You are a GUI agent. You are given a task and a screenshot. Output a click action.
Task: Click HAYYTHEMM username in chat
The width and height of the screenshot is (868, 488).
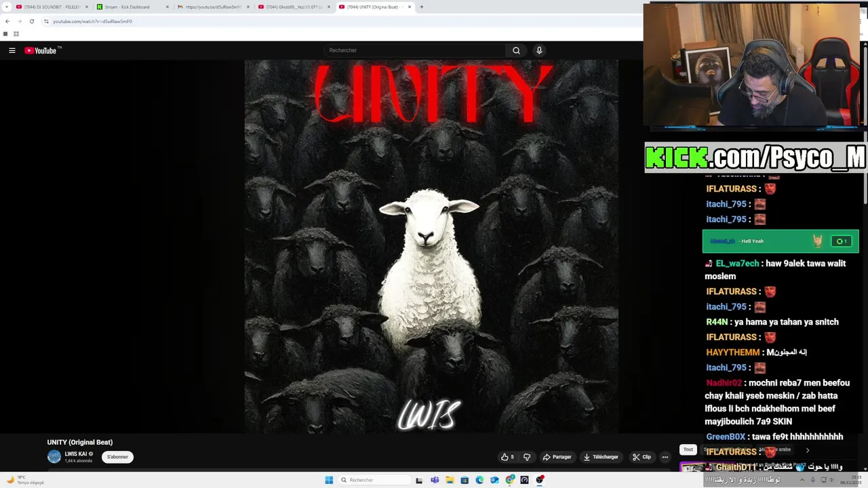[x=733, y=352]
